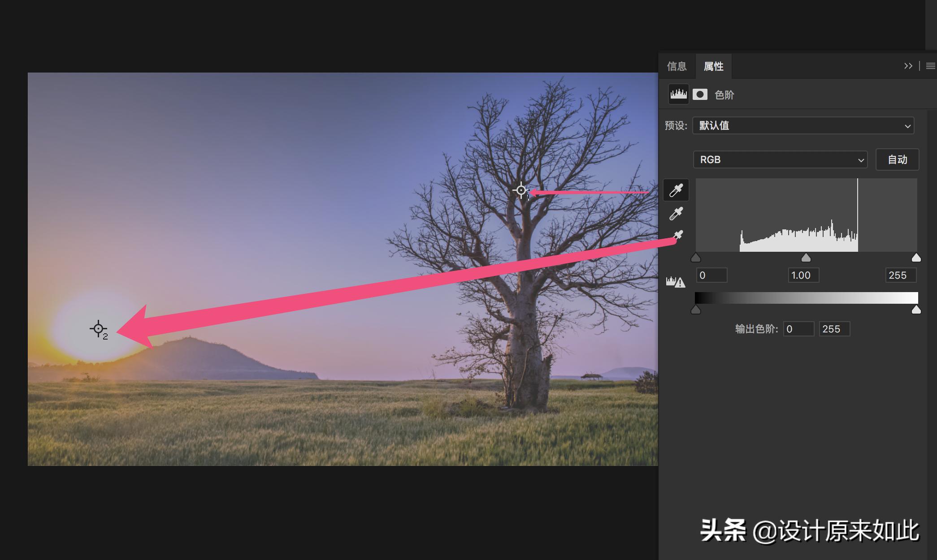937x560 pixels.
Task: Click the input shadow slider handle
Action: 696,258
